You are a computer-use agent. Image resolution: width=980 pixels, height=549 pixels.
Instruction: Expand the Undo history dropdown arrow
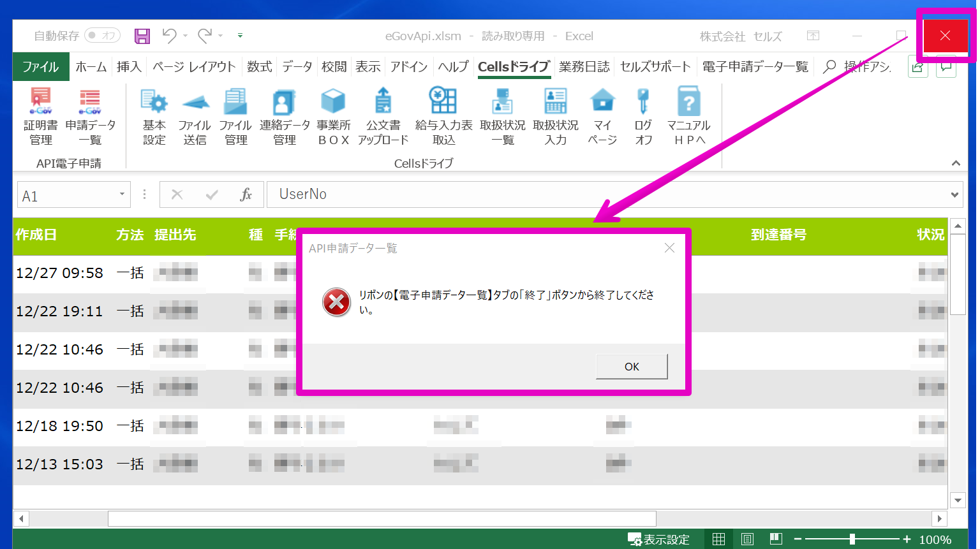pos(186,36)
